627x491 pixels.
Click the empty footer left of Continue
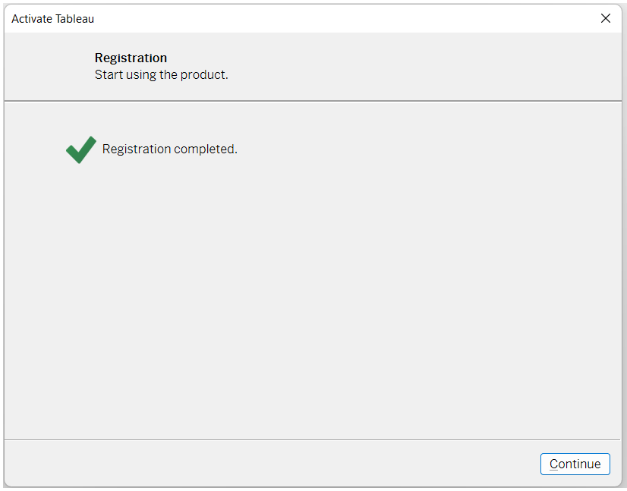[x=270, y=464]
